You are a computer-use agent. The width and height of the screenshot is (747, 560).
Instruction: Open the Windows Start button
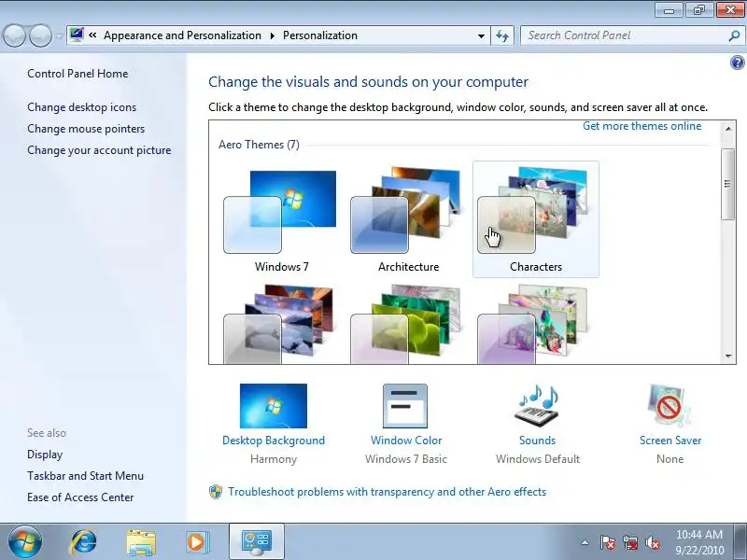coord(25,542)
